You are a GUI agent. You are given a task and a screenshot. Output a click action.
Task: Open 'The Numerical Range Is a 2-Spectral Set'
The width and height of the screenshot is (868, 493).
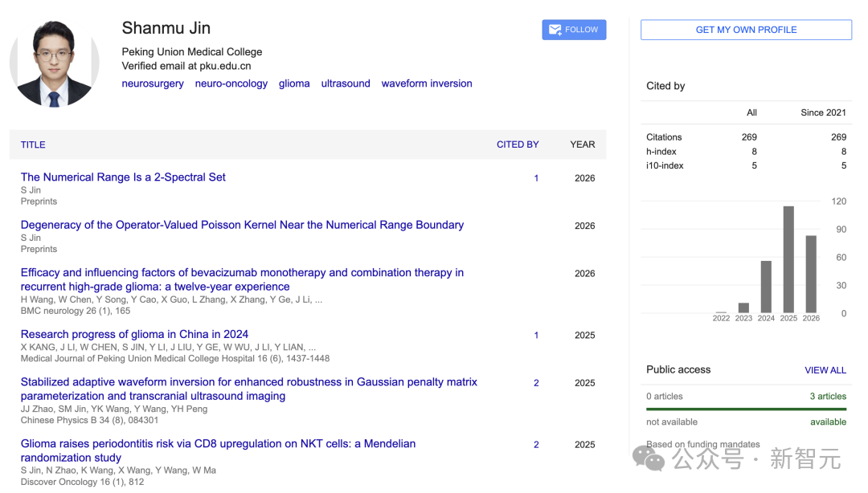(123, 177)
